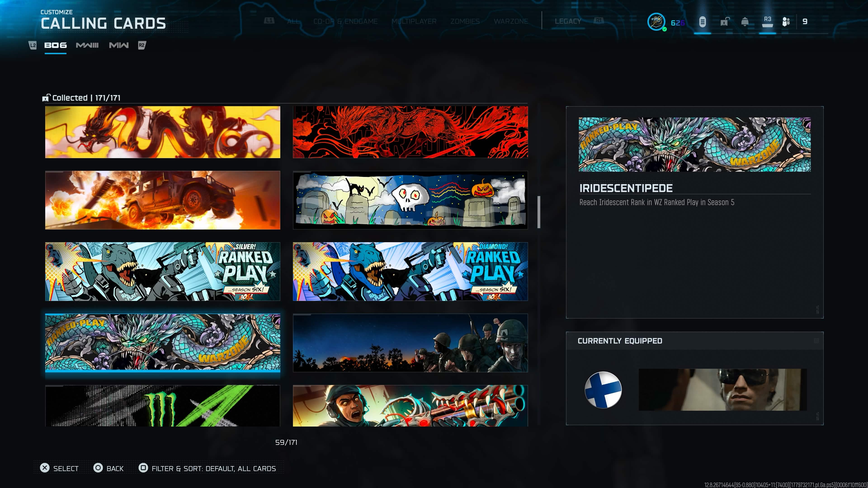Choose the night soldiers calling card

410,343
